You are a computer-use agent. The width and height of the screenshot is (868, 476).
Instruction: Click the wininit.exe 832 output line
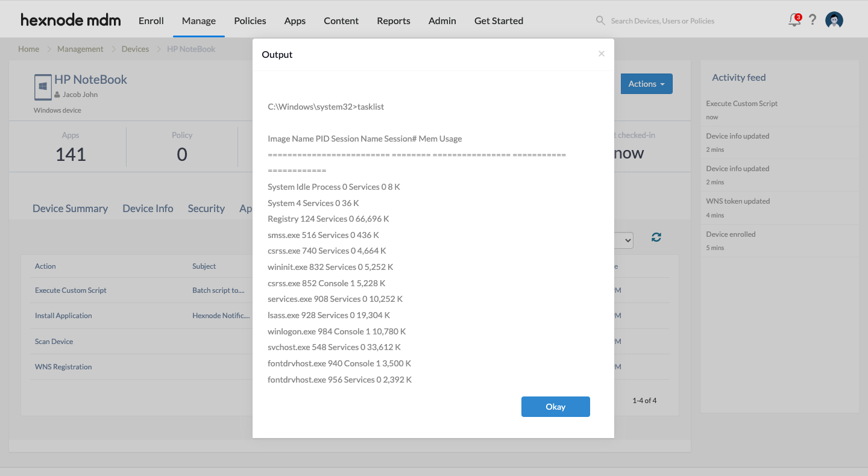[x=330, y=267]
